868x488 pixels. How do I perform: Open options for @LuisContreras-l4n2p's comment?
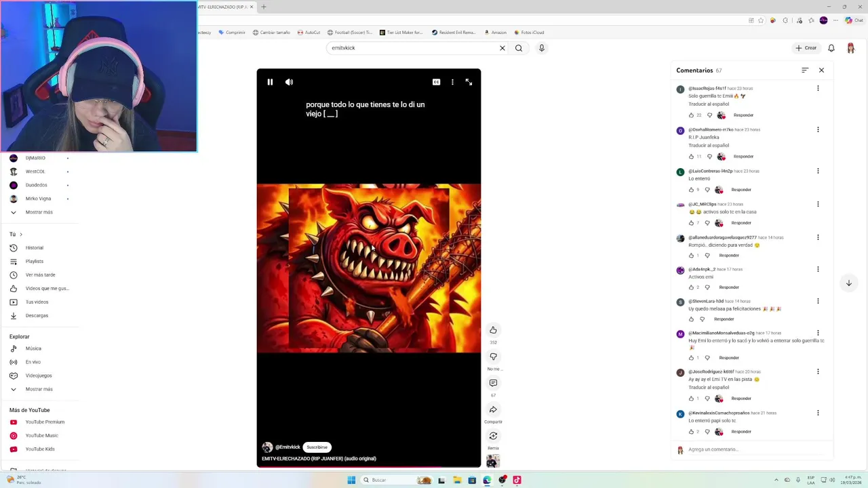tap(818, 171)
